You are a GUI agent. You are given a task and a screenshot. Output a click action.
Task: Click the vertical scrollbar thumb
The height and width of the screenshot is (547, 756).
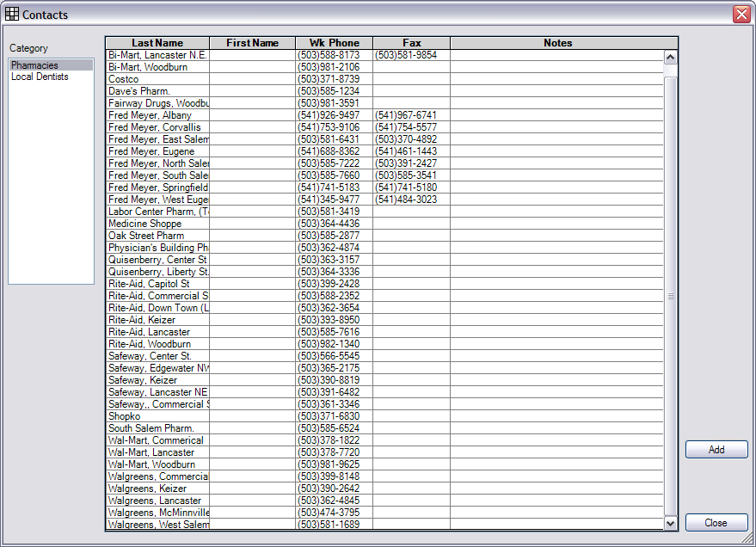(670, 297)
